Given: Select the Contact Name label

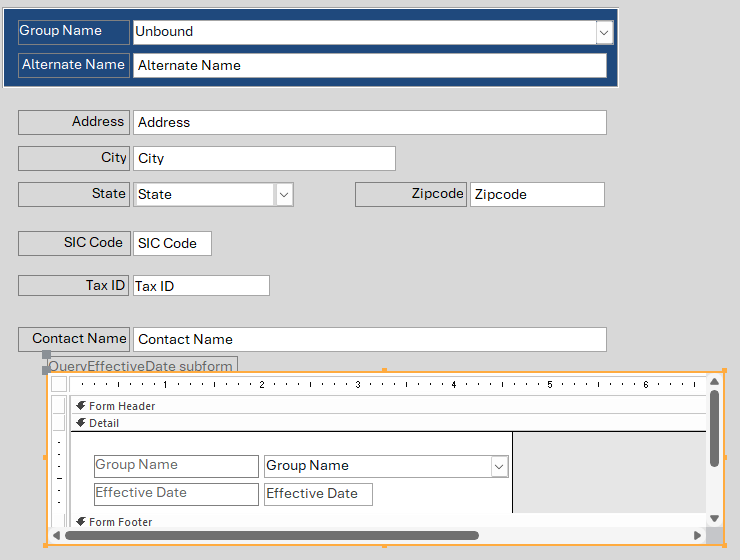Looking at the screenshot, I should 74,340.
